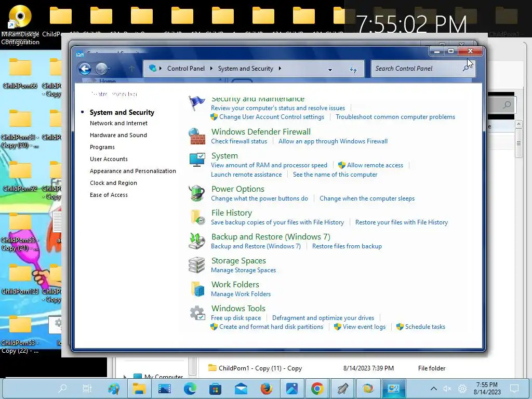Click the Backup and Restore icon
This screenshot has width=532, height=399.
tap(197, 241)
